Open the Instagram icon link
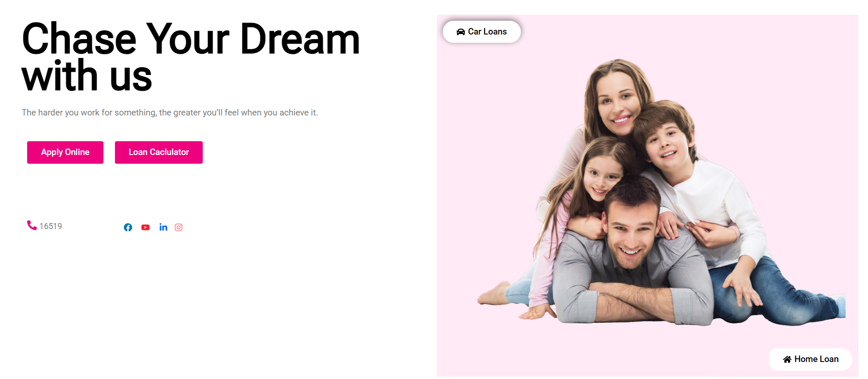 point(179,227)
